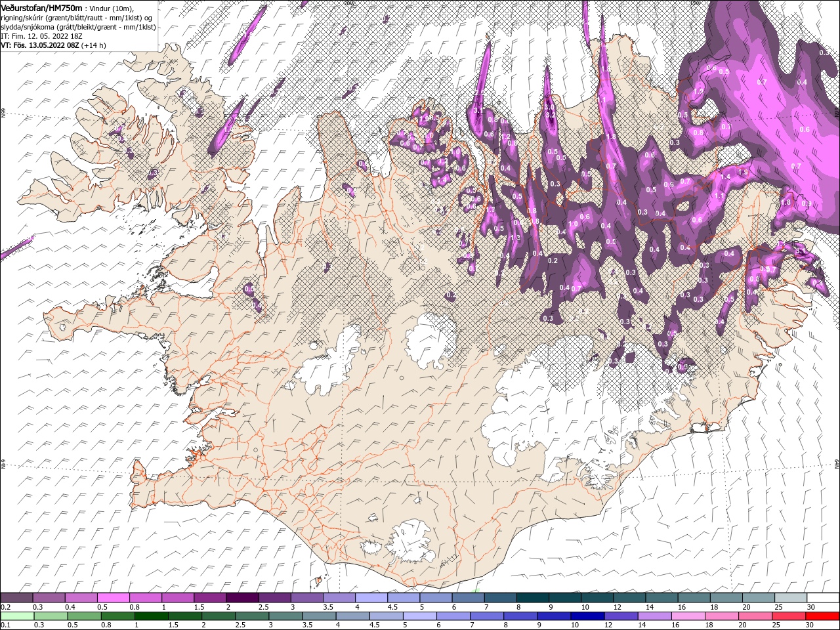The width and height of the screenshot is (840, 630).
Task: Click the '15W' longitude label
Action: [696, 3]
